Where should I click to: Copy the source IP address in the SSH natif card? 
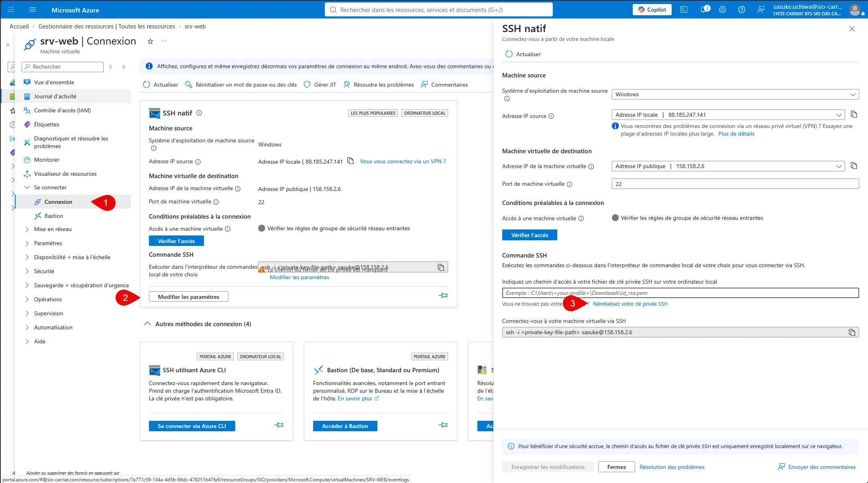(x=350, y=161)
